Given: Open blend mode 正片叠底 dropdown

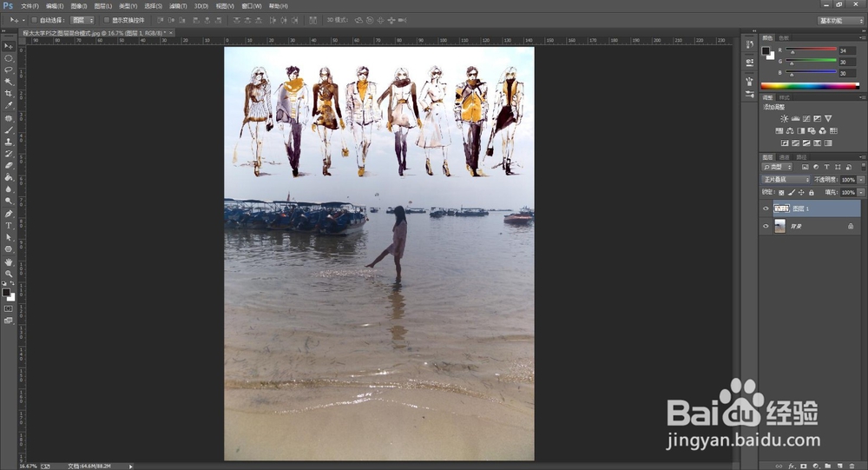Looking at the screenshot, I should (x=786, y=180).
